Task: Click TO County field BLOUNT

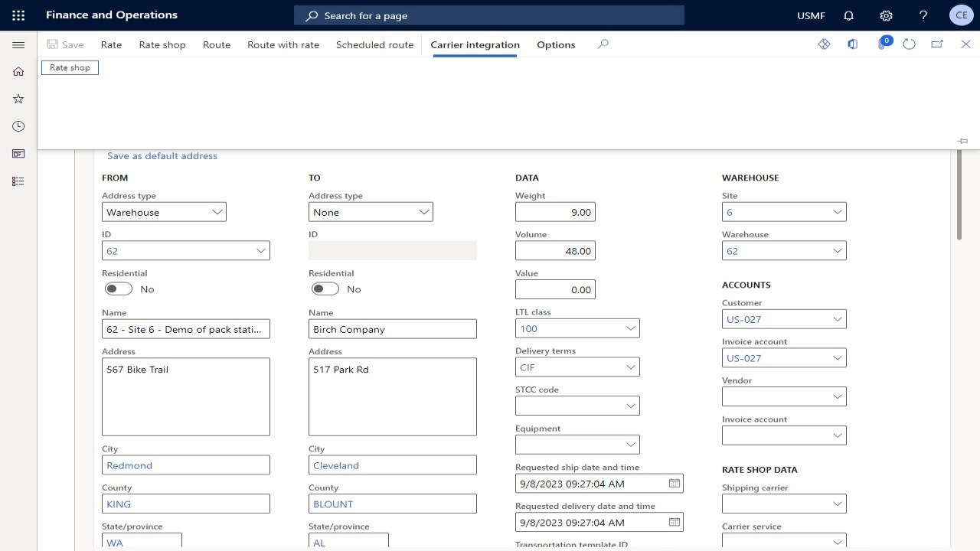Action: coord(393,504)
